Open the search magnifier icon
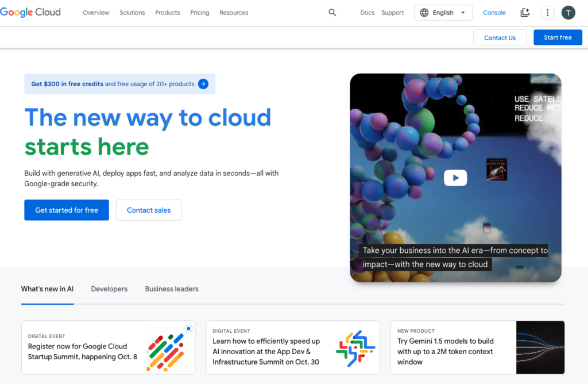This screenshot has width=588, height=384. [332, 13]
